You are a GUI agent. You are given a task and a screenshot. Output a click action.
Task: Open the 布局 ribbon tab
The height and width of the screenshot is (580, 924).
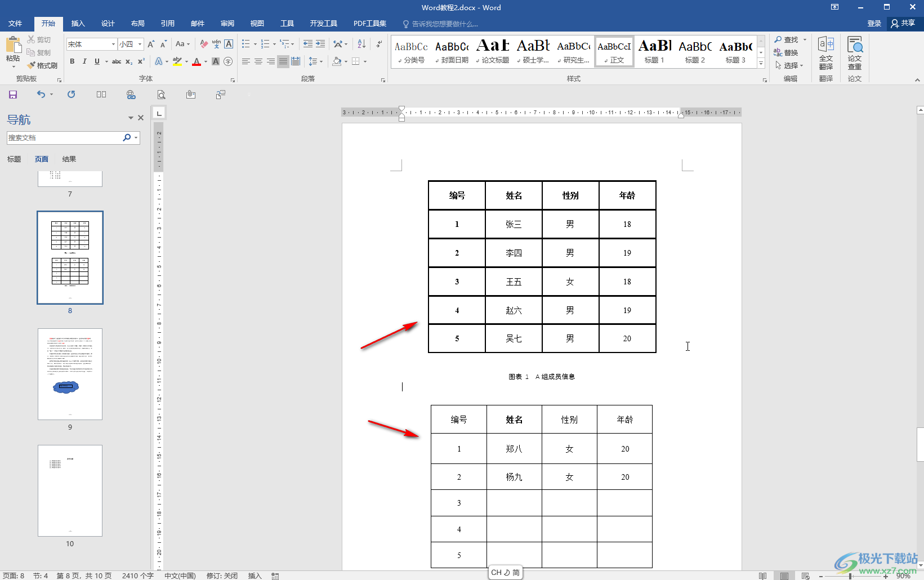coord(137,24)
